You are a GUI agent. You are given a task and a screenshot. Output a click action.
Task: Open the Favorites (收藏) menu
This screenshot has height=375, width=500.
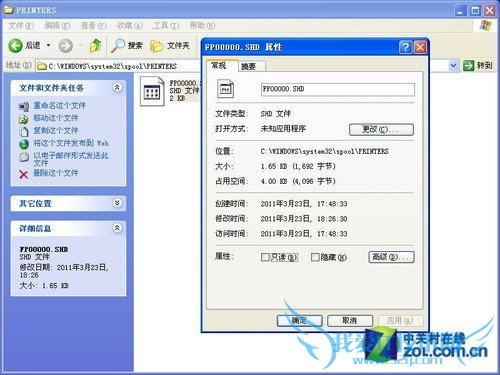(x=129, y=26)
